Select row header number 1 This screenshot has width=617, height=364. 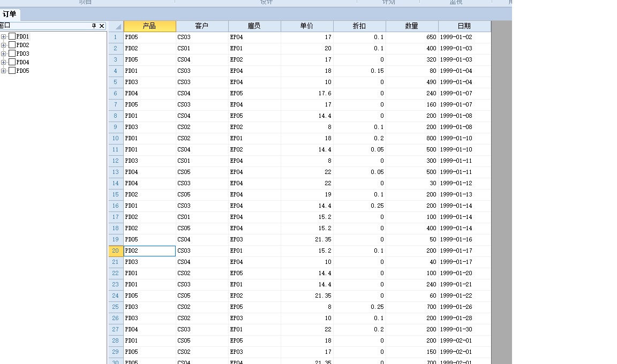point(116,37)
